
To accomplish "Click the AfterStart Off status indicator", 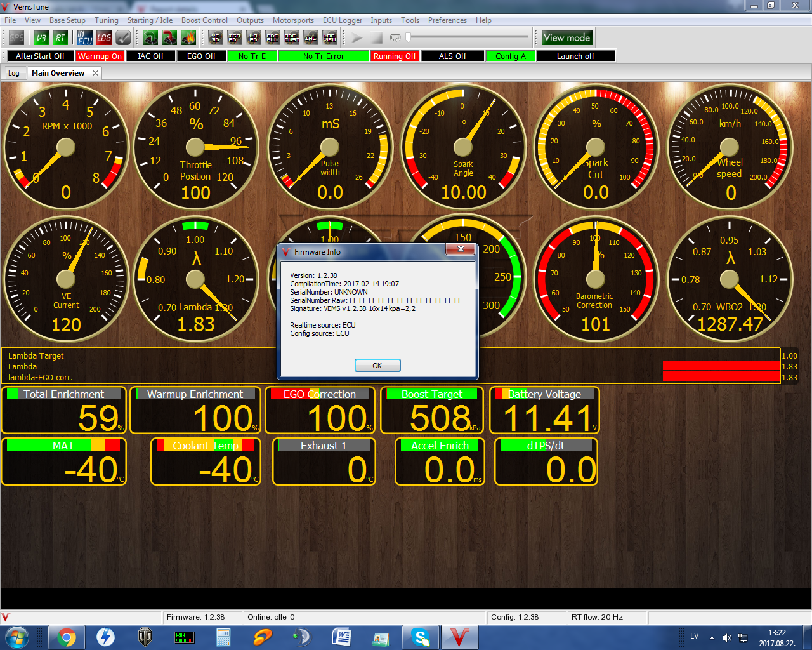I will (x=40, y=56).
